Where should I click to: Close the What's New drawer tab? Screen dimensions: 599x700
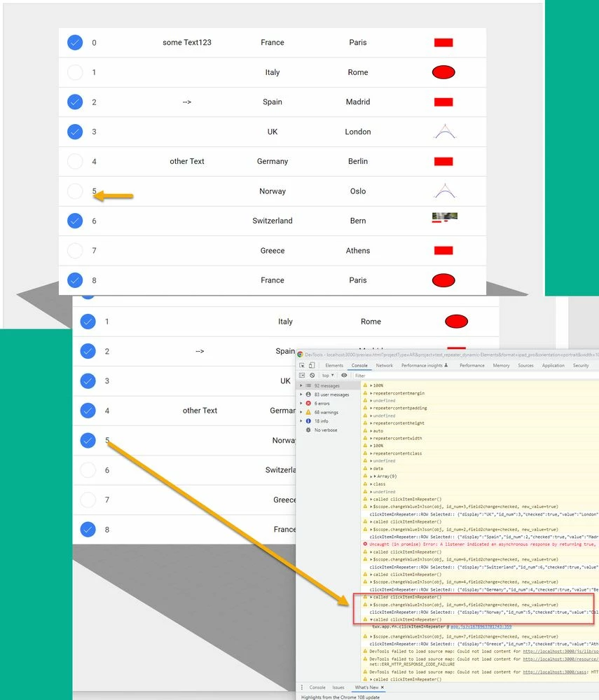tap(382, 687)
